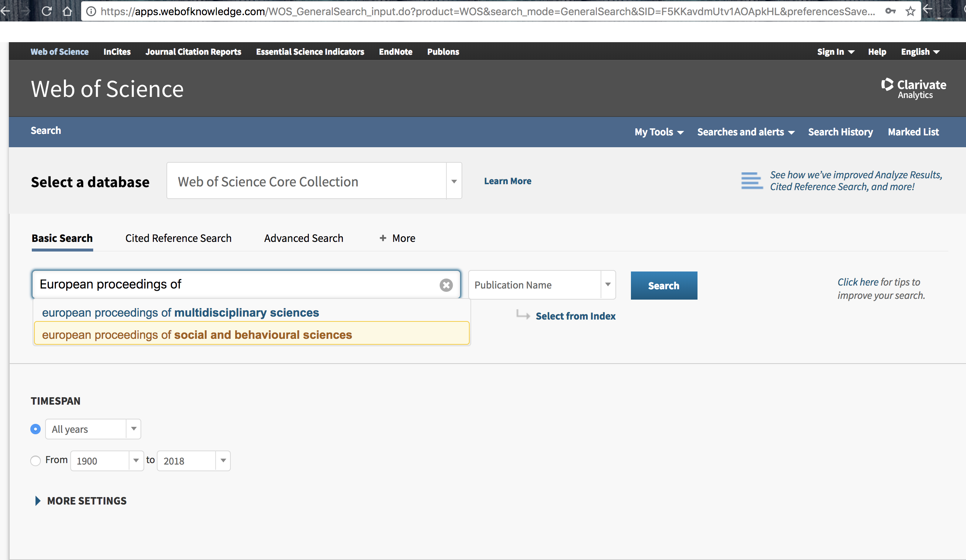Screen dimensions: 966x560
Task: Open the InCites menu item
Action: (117, 52)
